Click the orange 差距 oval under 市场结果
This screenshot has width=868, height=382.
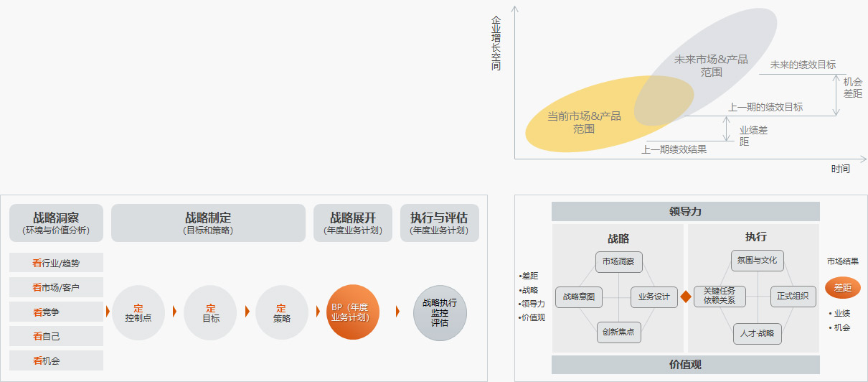click(842, 287)
